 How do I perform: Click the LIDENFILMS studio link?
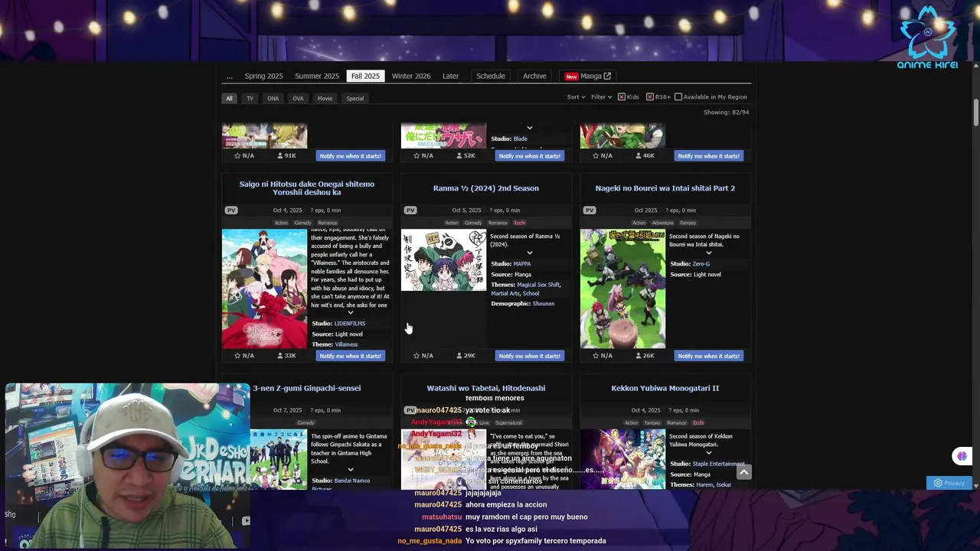[x=349, y=324]
